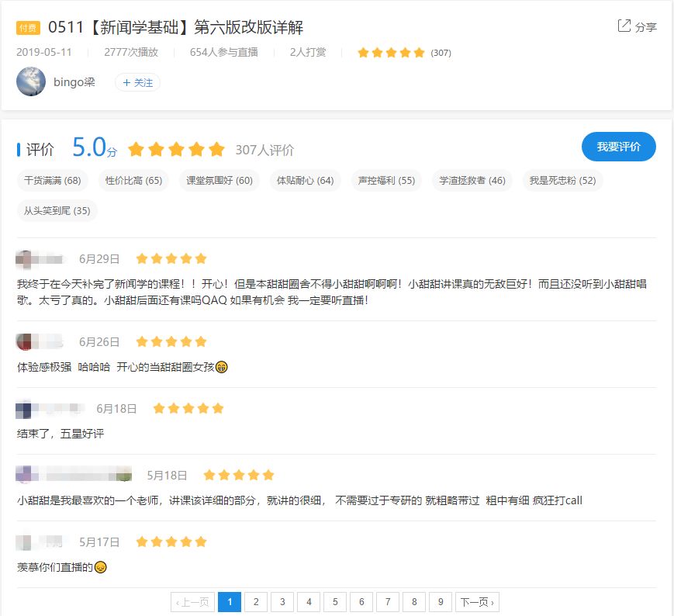Select the 干货满满 (68) tag filter
This screenshot has height=616, width=674.
(53, 180)
